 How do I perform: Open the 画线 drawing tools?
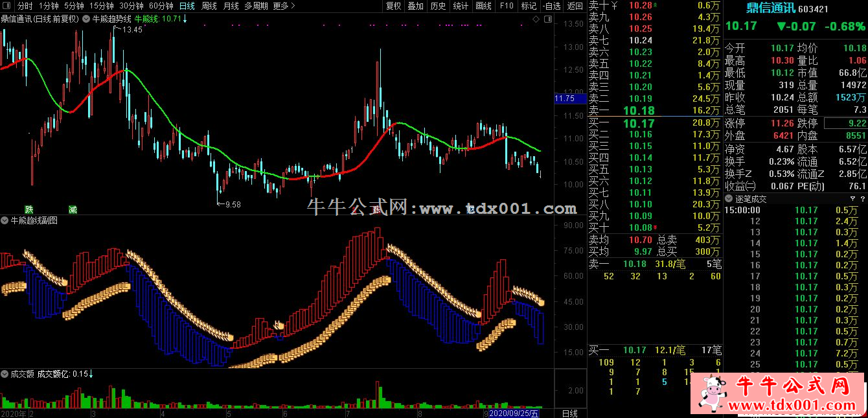[483, 6]
